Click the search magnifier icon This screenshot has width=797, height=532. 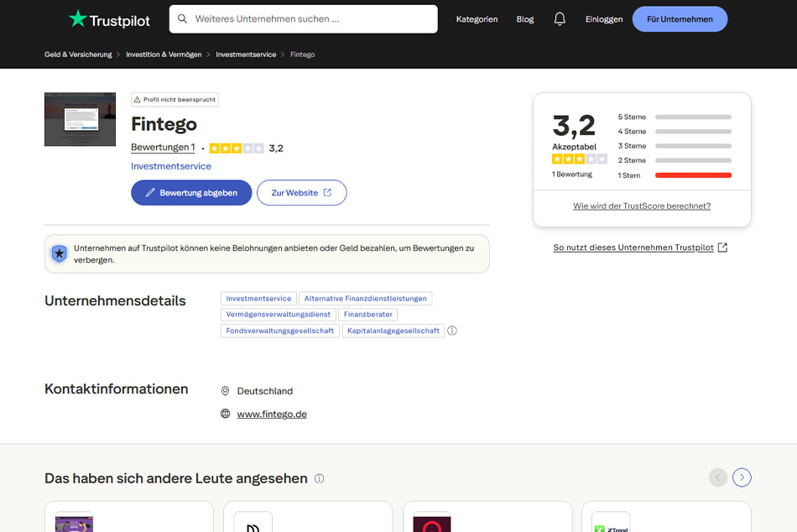tap(182, 18)
